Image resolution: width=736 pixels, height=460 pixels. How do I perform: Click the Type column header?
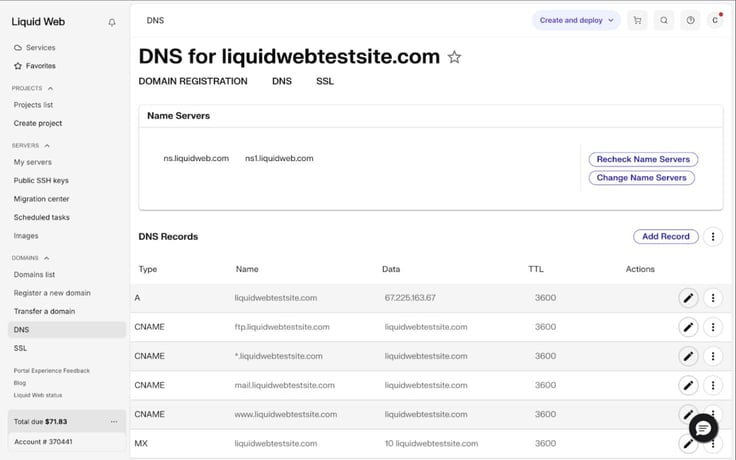point(148,269)
